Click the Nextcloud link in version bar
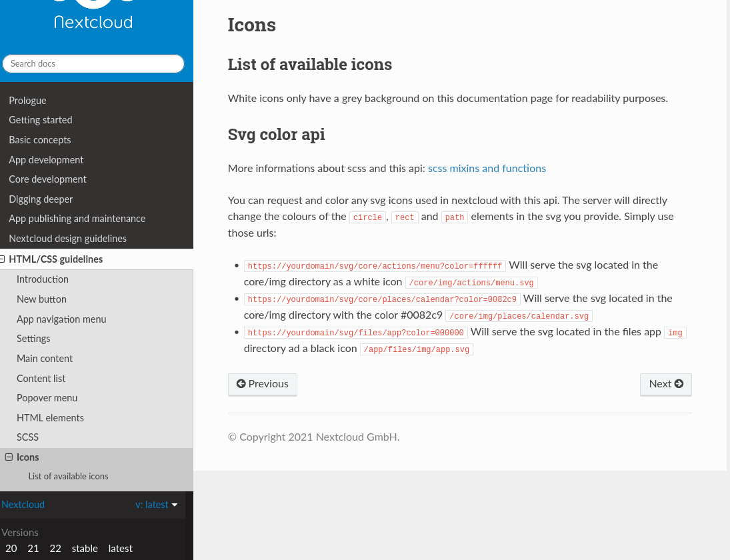 pos(23,505)
